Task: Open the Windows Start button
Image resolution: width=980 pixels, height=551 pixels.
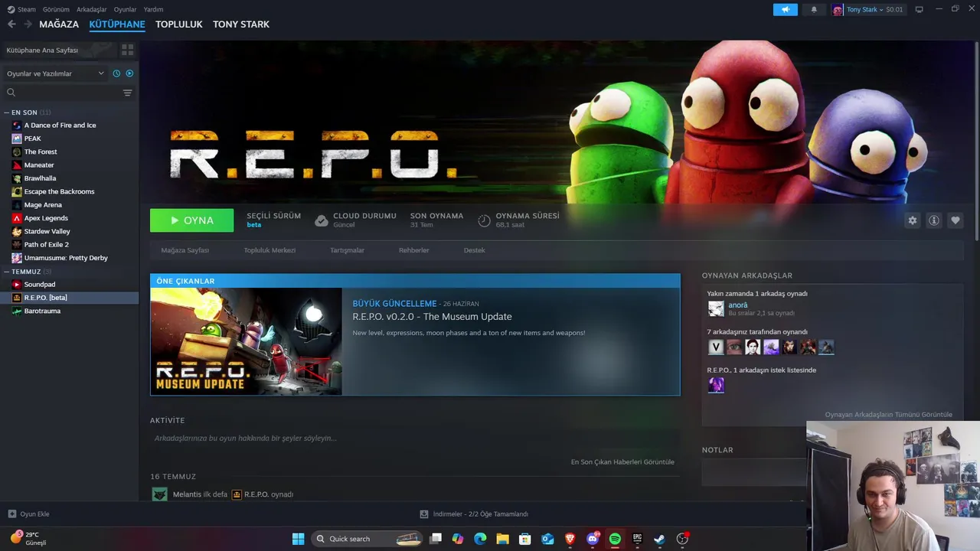Action: pos(298,539)
